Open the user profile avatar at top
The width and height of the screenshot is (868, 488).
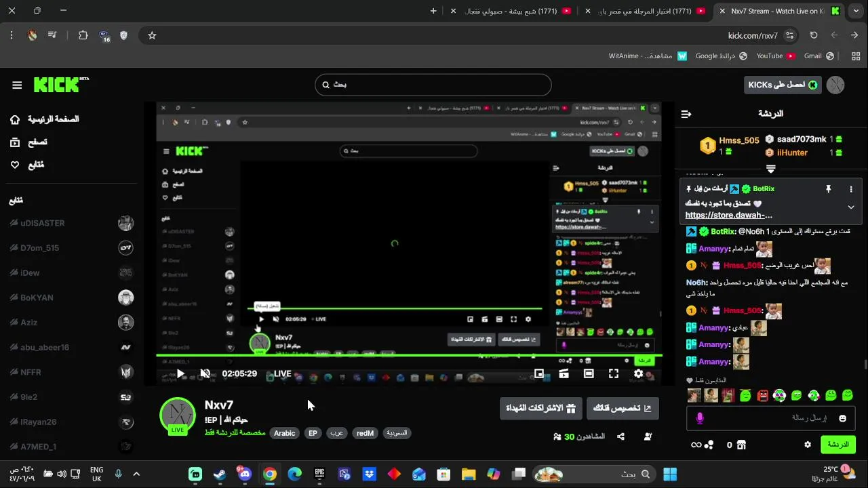(x=835, y=85)
